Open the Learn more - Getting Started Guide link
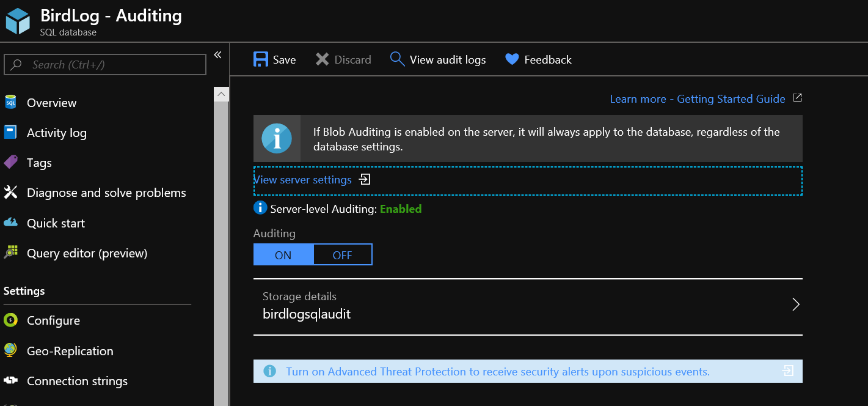 pos(698,98)
